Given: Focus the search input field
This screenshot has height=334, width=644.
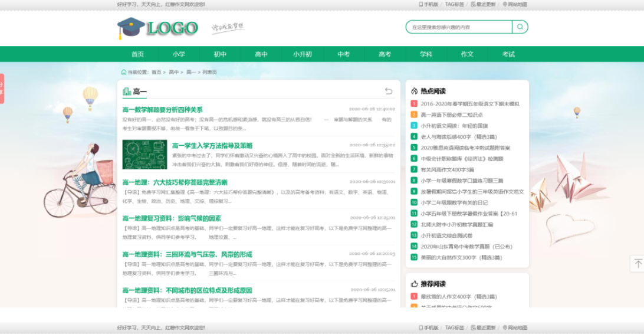Looking at the screenshot, I should click(459, 27).
